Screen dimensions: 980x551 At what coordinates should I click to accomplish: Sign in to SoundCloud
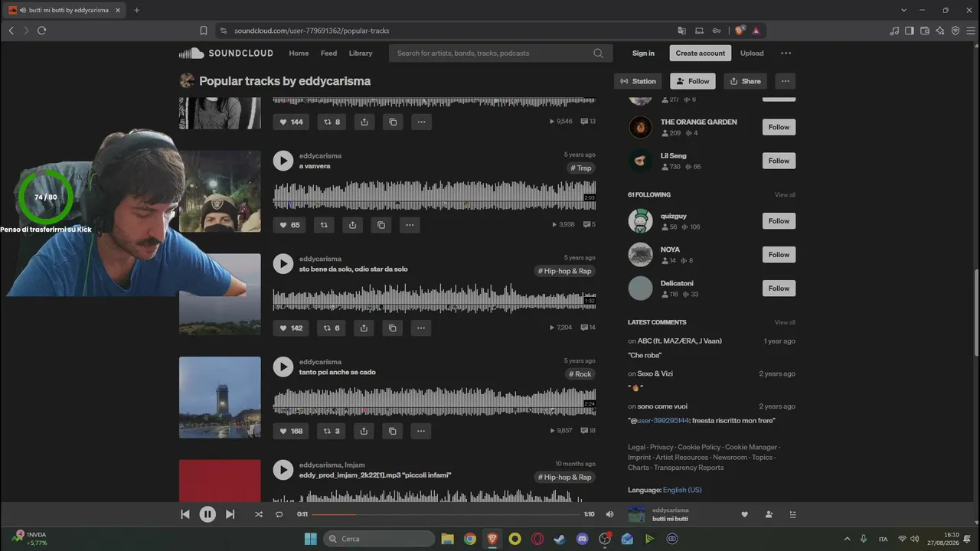(643, 54)
